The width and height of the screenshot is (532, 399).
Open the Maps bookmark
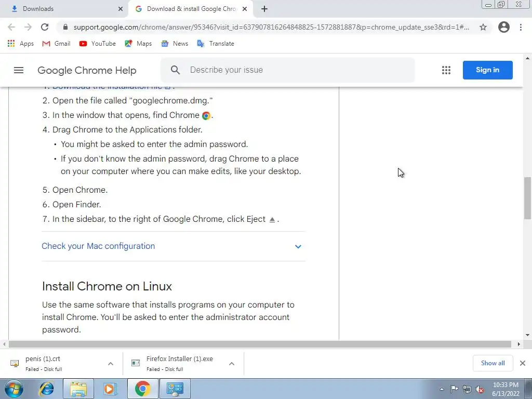click(138, 44)
